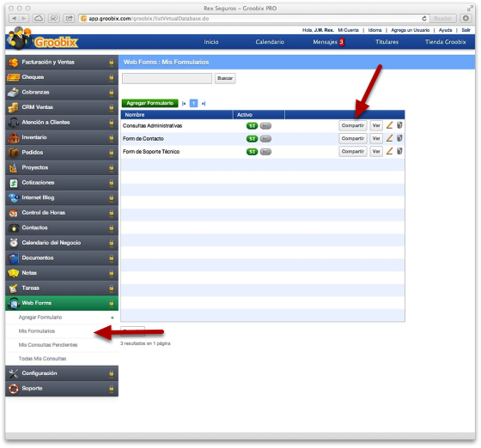Click trash icon for Consultas Administrativas

coord(399,125)
